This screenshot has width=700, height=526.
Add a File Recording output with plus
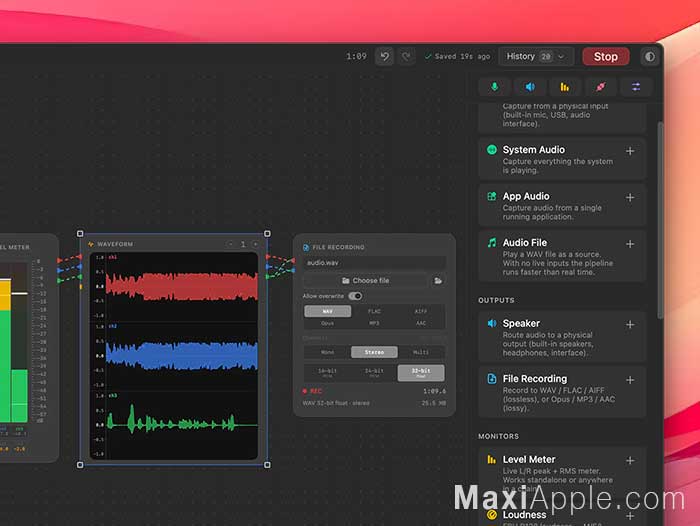630,380
